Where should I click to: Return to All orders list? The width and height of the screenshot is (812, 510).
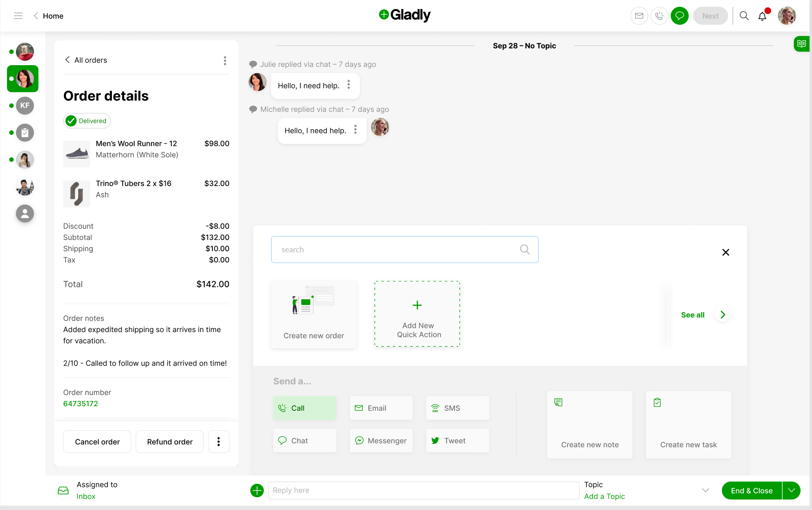click(x=86, y=60)
